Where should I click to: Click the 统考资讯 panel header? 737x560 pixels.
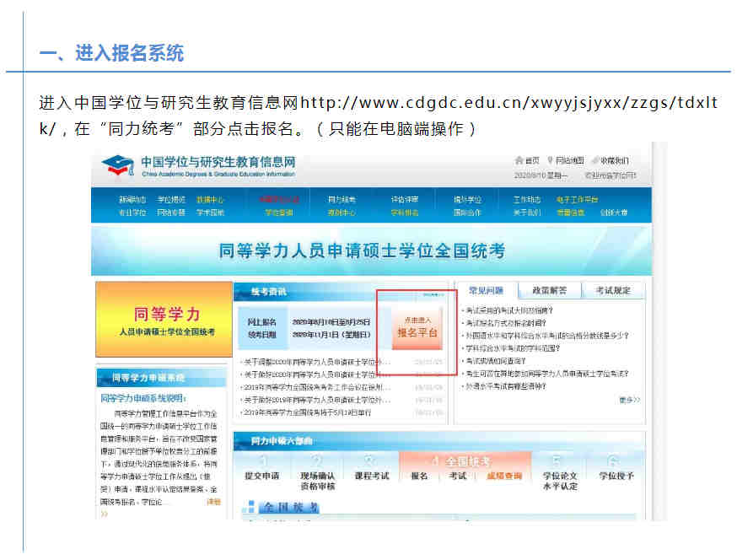[x=268, y=292]
